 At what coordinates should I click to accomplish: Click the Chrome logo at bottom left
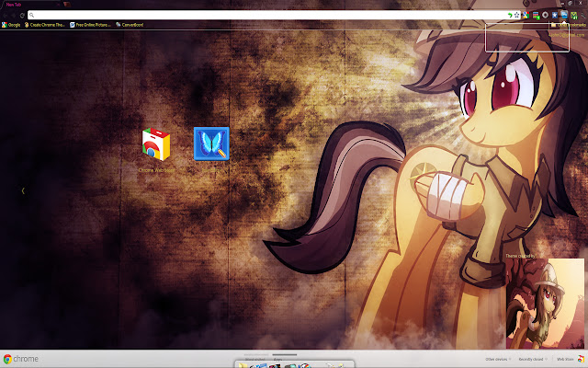coord(21,359)
